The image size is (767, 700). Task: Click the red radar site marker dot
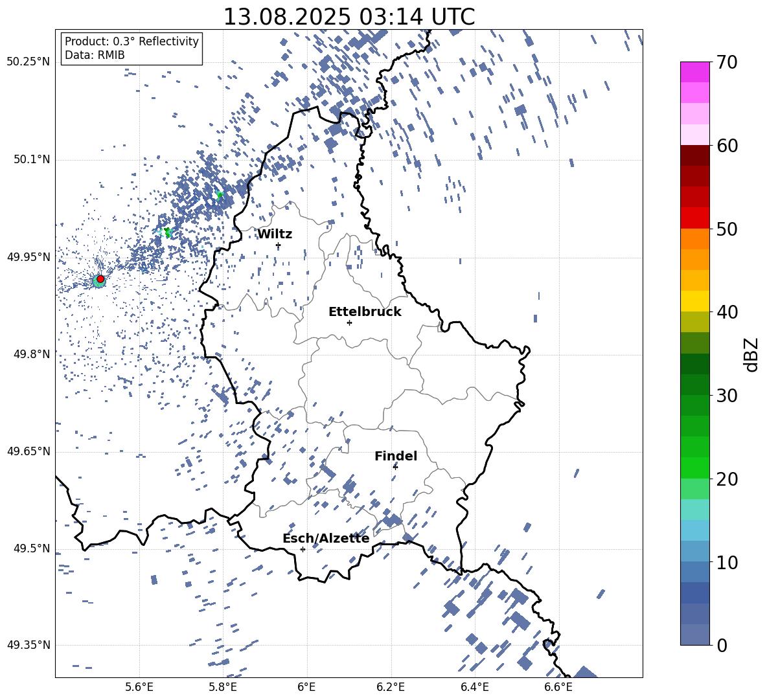click(100, 279)
